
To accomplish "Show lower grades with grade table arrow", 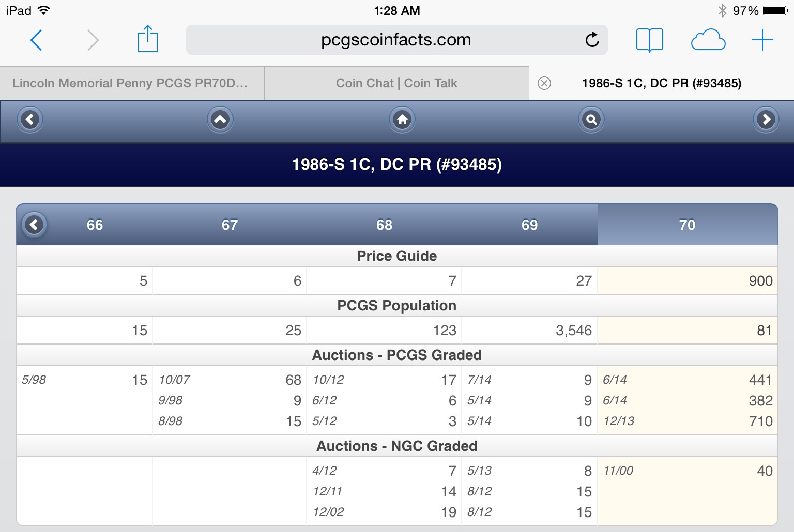I will (35, 225).
